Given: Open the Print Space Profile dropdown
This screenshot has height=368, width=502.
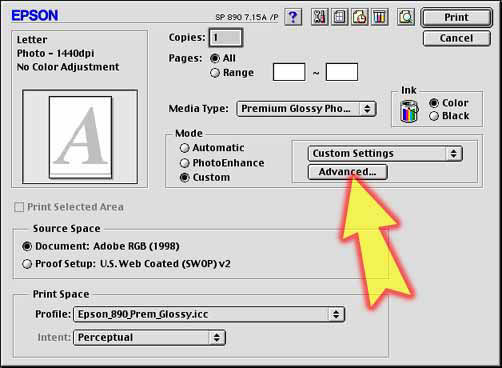Looking at the screenshot, I should (209, 314).
